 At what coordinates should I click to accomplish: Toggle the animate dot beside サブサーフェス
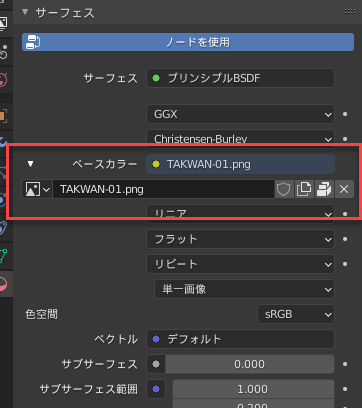(345, 364)
